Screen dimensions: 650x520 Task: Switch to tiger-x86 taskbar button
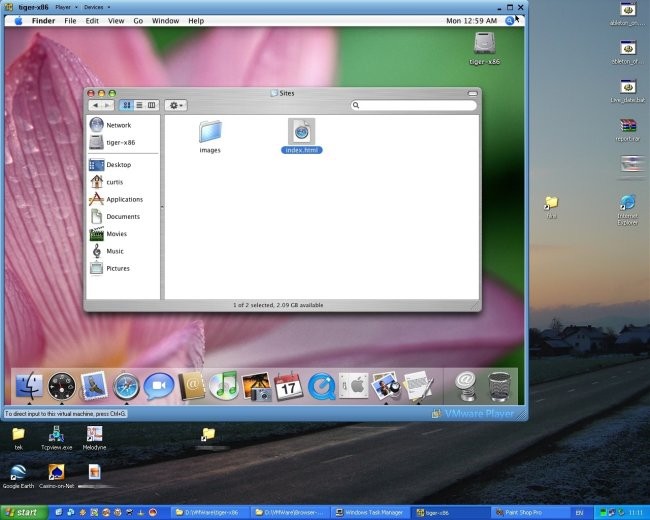pyautogui.click(x=451, y=513)
